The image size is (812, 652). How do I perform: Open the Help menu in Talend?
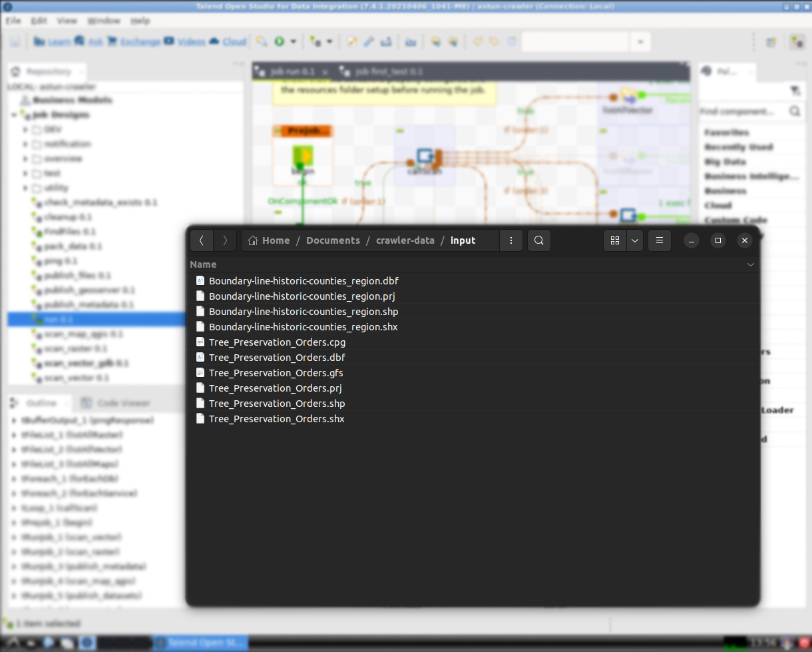140,21
